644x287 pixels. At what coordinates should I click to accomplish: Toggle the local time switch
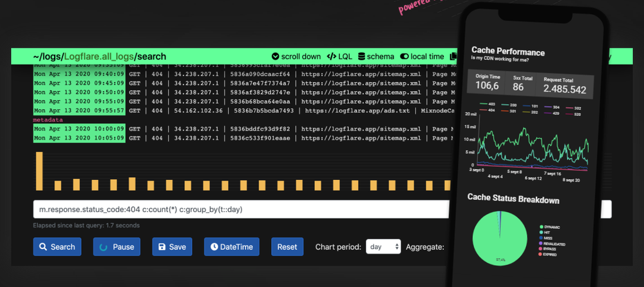point(422,57)
